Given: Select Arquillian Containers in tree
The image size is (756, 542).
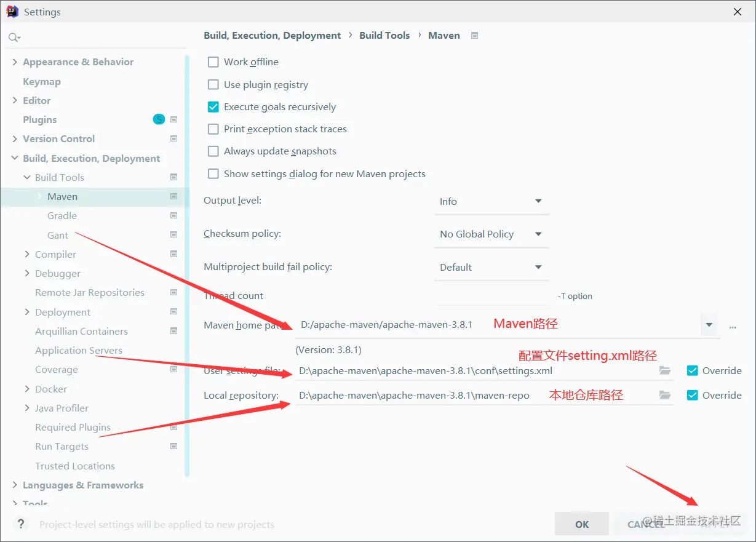Looking at the screenshot, I should [x=82, y=331].
